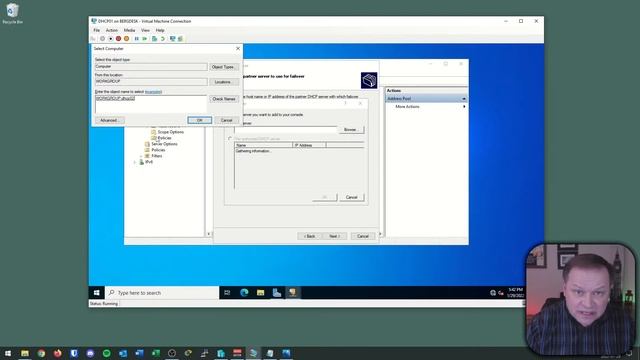Click the IP Address column header
The width and height of the screenshot is (640, 360).
click(309, 145)
